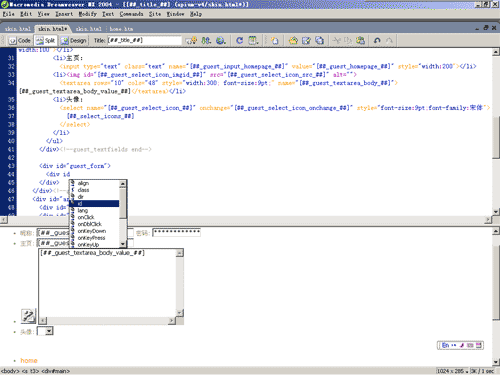500x375 pixels.
Task: Click code view horizontal scroll-right arrow
Action: point(488,220)
